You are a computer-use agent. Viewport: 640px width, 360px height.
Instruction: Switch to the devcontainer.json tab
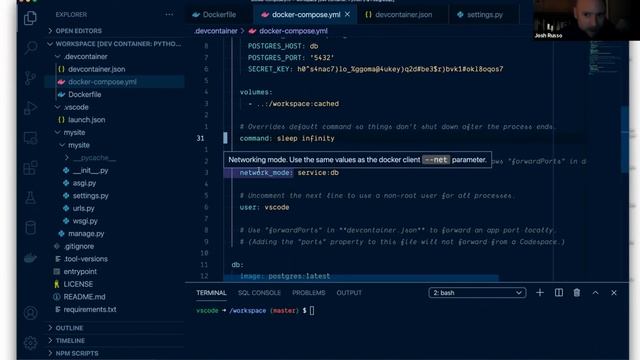[403, 15]
